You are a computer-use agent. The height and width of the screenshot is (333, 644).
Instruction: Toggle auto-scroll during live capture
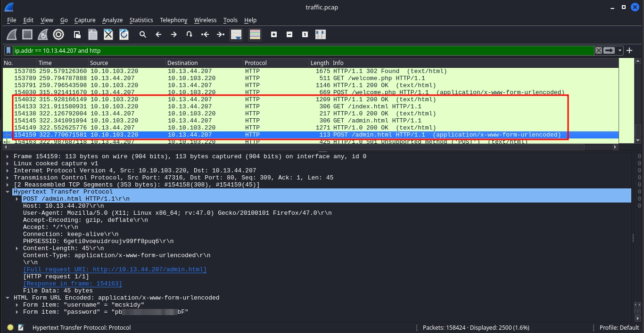[236, 34]
